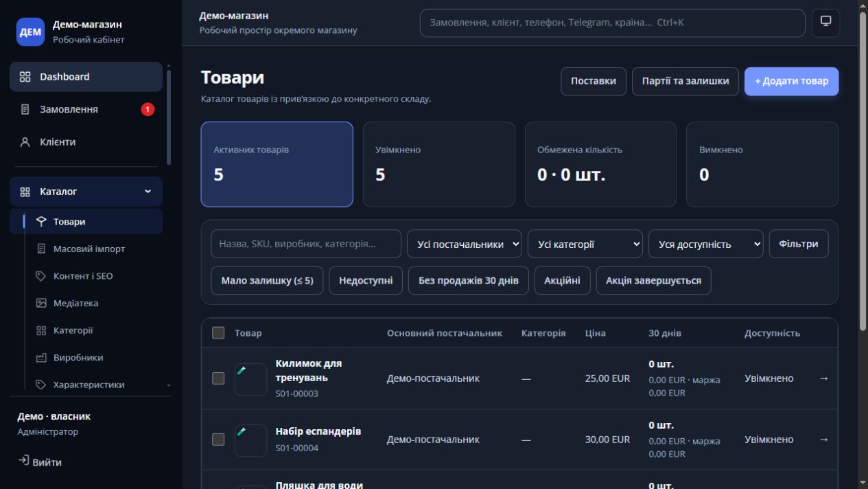The width and height of the screenshot is (868, 489).
Task: Click the Демо · власник user name
Action: pyautogui.click(x=54, y=416)
